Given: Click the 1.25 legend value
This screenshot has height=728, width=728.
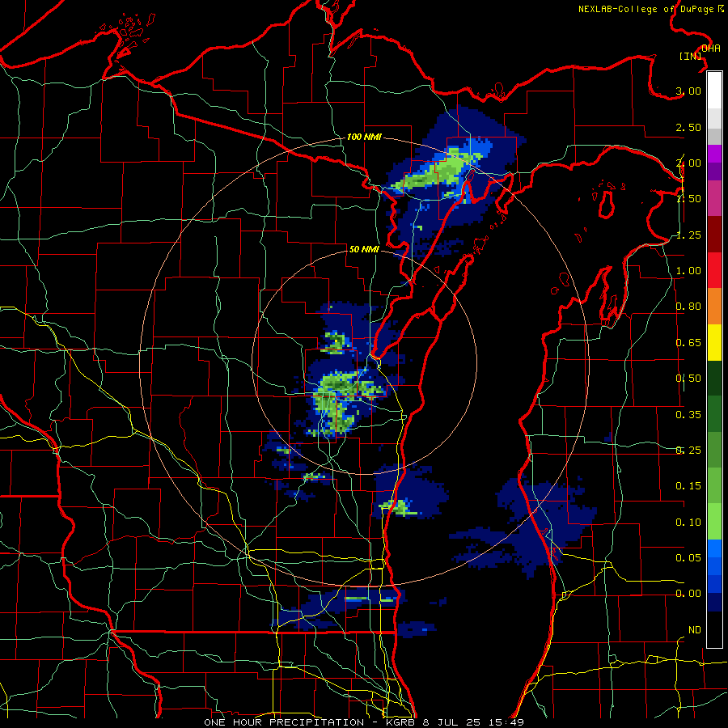Looking at the screenshot, I should 688,235.
